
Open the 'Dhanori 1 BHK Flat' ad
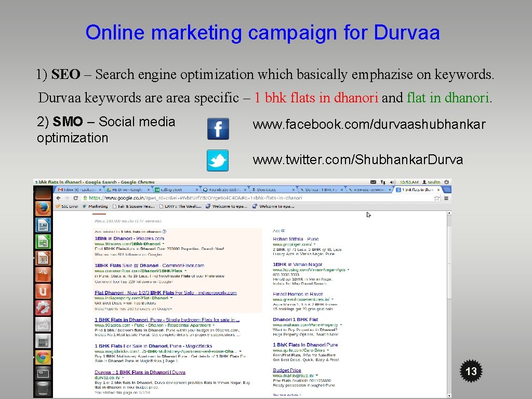click(x=295, y=320)
